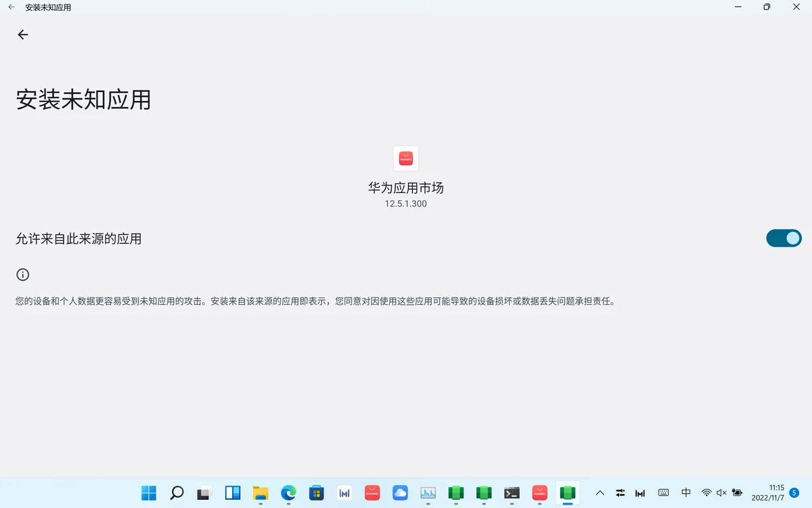Close the 安装未知应用 window
This screenshot has width=812, height=508.
796,7
